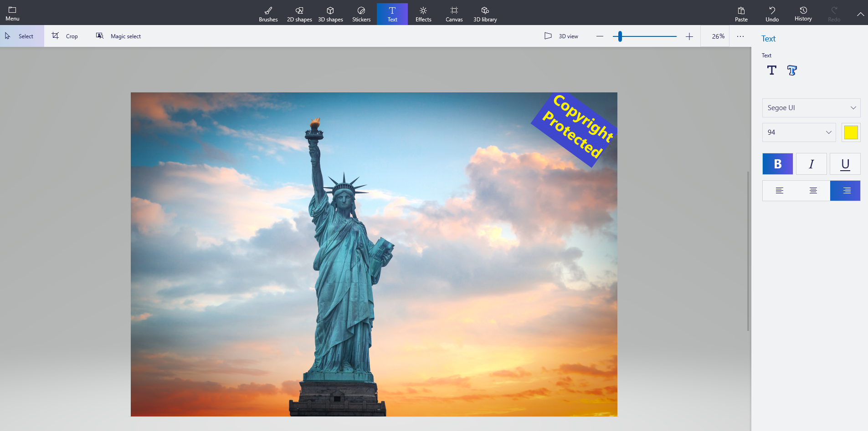Open the Segoe UI font dropdown
This screenshot has width=868, height=431.
tap(811, 108)
